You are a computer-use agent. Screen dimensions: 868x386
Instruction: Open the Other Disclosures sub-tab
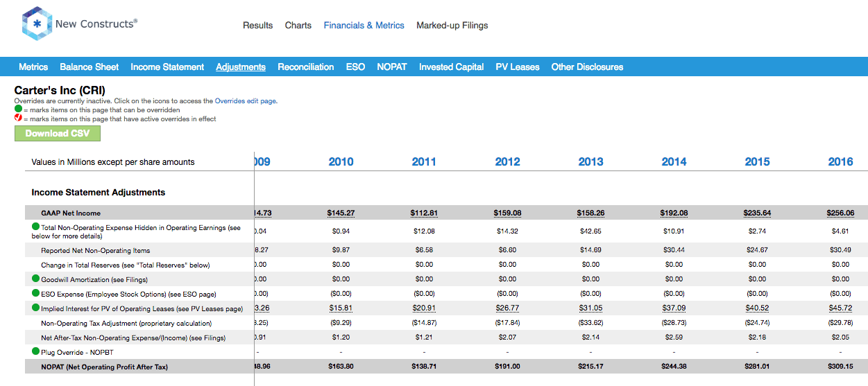(588, 67)
